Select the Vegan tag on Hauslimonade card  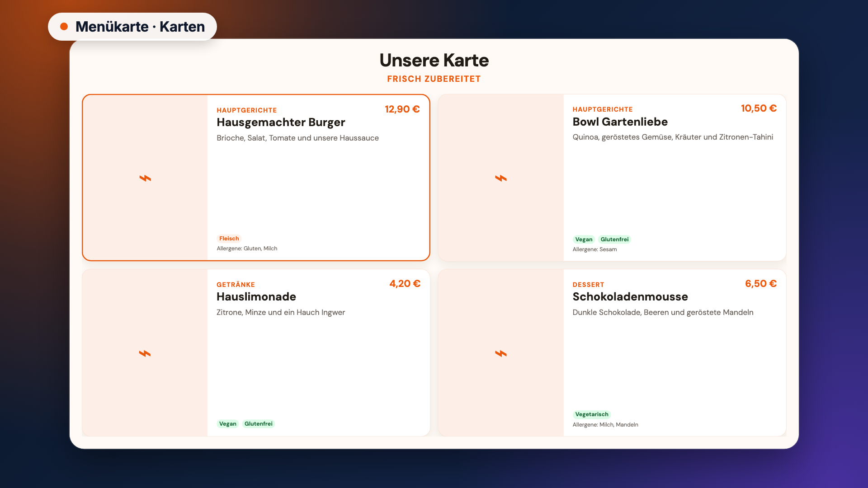point(228,424)
